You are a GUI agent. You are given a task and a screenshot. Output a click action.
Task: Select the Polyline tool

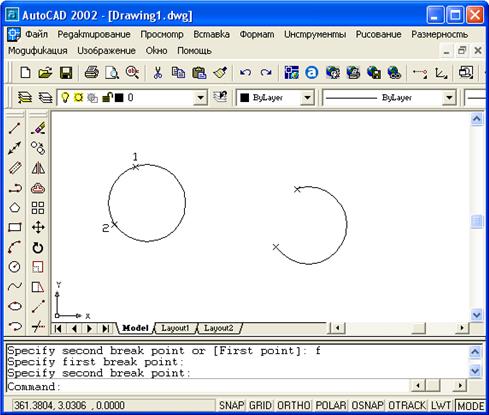tap(15, 188)
